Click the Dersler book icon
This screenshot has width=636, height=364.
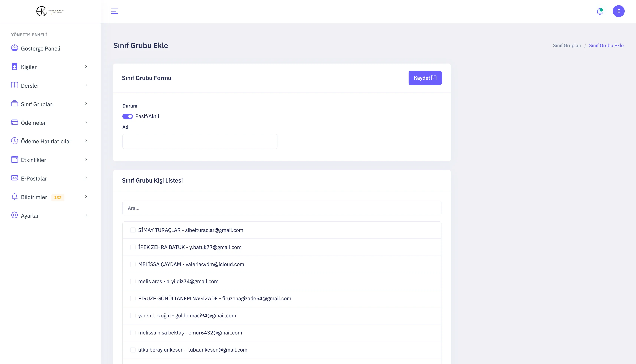pos(15,85)
